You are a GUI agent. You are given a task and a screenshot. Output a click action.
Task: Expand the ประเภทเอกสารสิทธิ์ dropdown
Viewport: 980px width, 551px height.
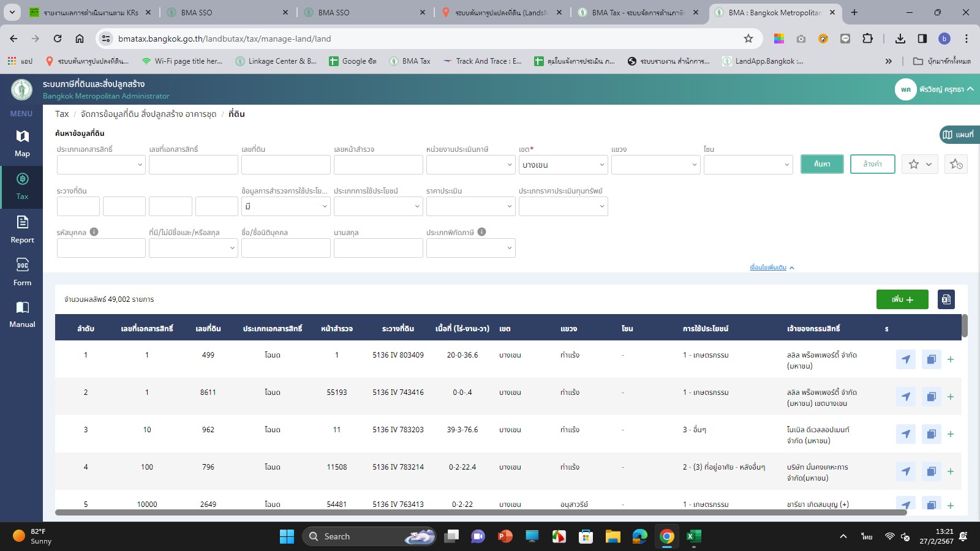click(x=101, y=165)
